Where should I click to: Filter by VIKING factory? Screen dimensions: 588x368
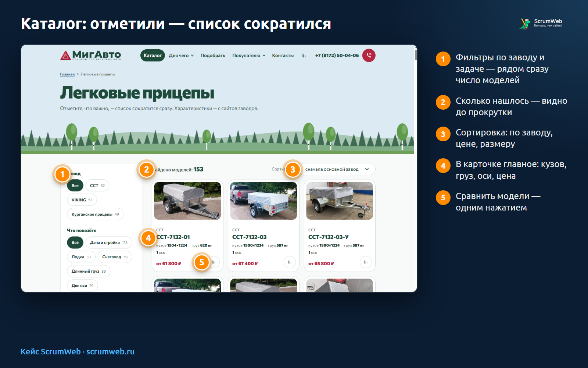pos(82,200)
